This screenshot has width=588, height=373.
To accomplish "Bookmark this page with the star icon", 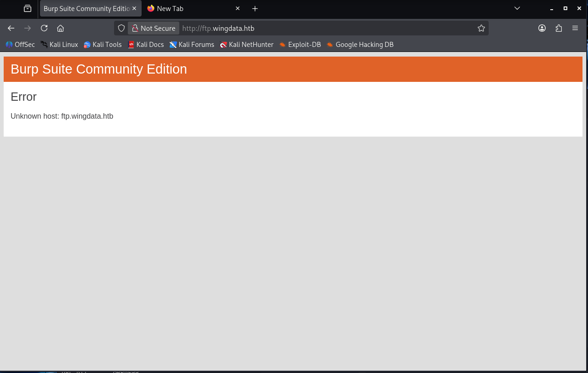I will tap(481, 28).
